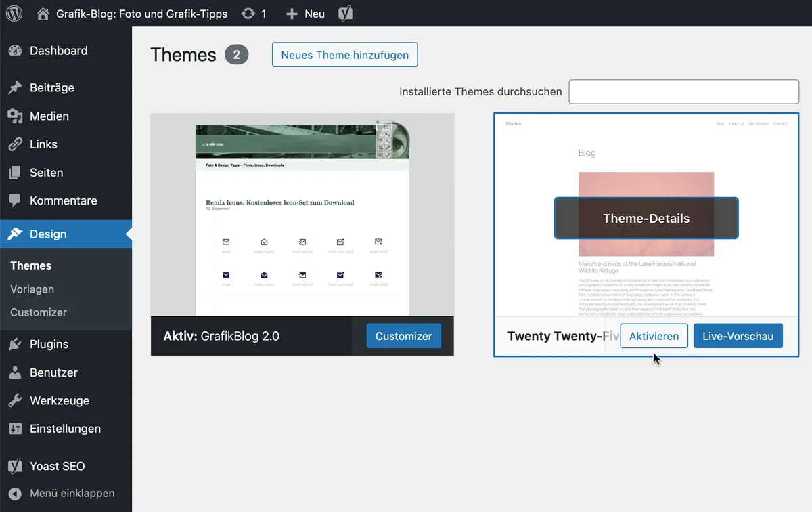Image resolution: width=812 pixels, height=512 pixels.
Task: Click the Seiten pages icon
Action: [15, 173]
